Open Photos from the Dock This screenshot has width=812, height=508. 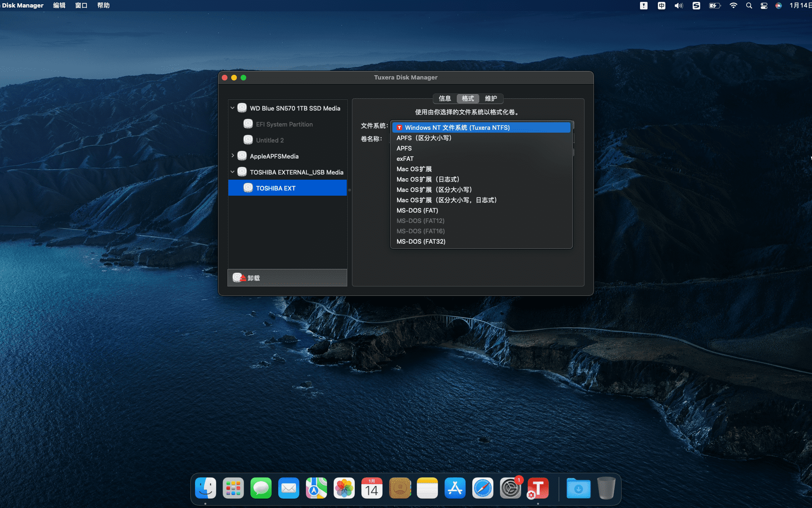344,488
